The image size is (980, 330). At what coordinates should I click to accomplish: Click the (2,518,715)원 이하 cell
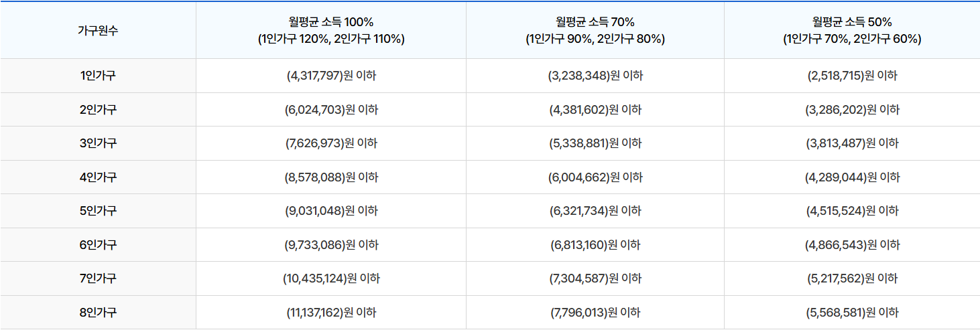(852, 76)
